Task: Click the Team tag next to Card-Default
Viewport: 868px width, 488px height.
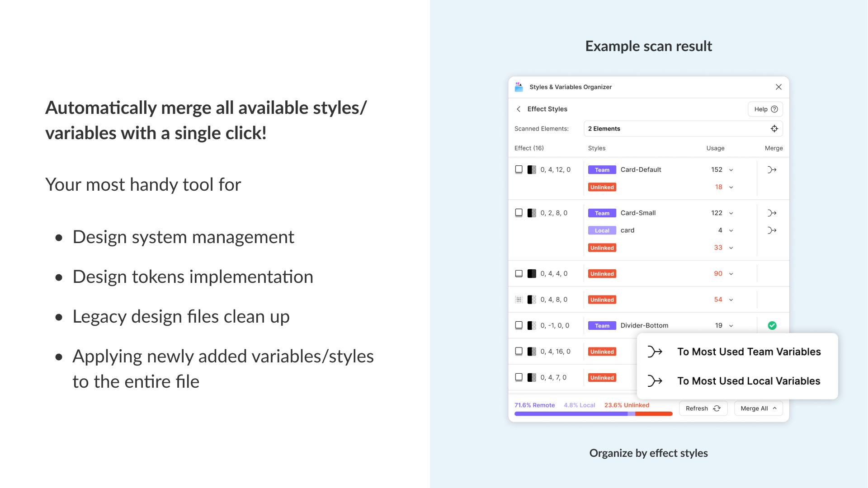Action: click(x=602, y=170)
